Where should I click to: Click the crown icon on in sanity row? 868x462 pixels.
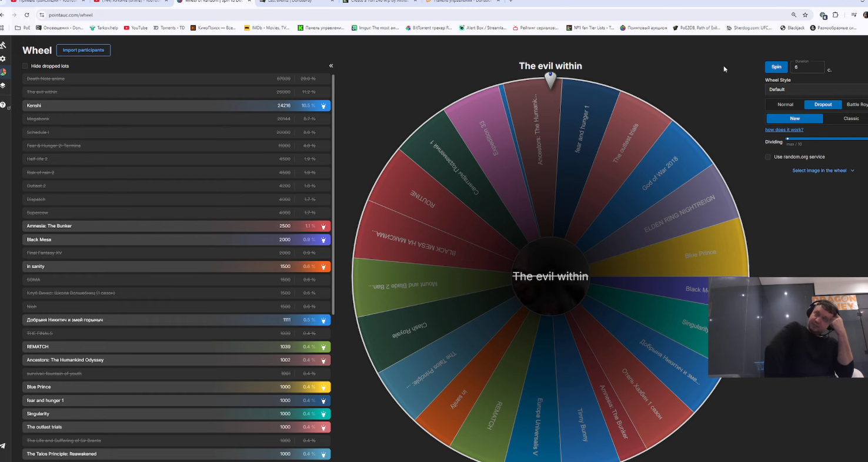click(x=323, y=267)
